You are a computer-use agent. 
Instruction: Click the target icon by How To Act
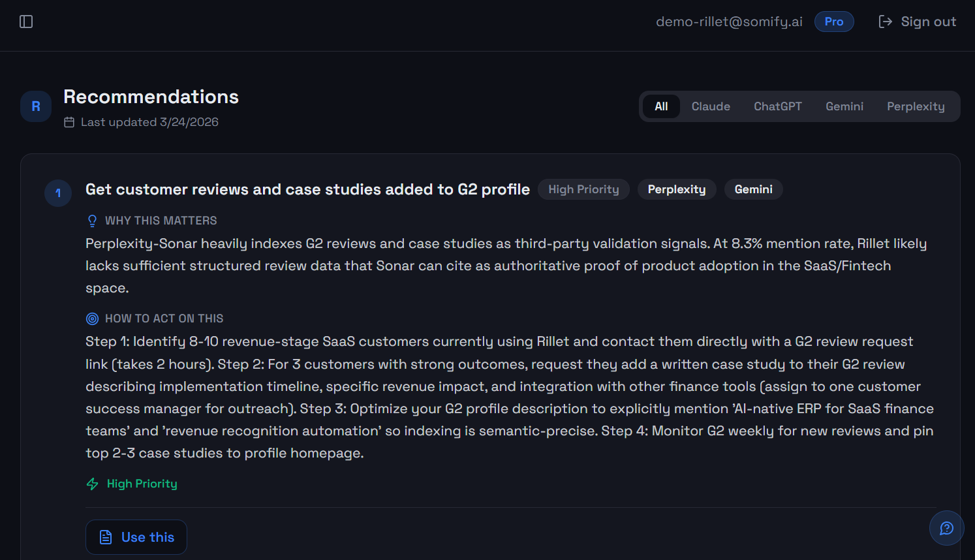click(x=93, y=319)
